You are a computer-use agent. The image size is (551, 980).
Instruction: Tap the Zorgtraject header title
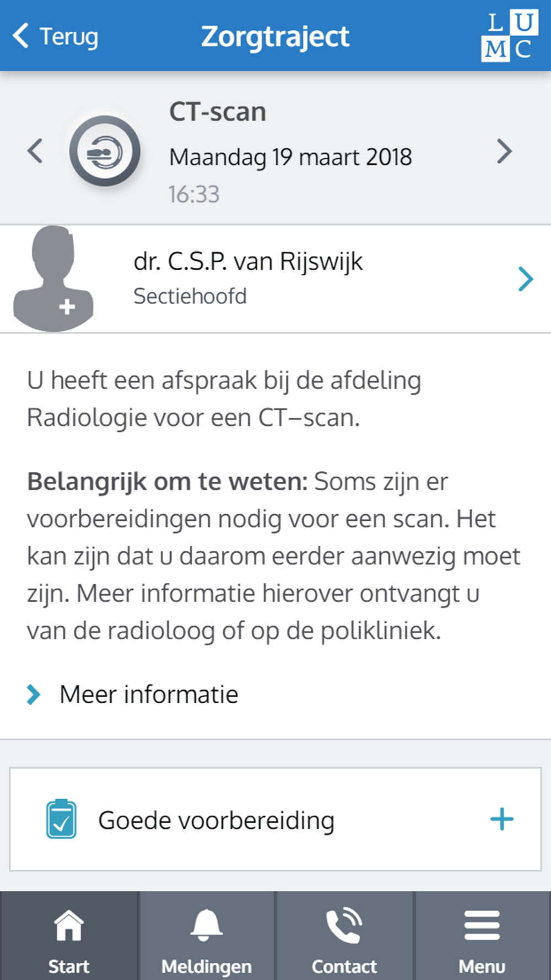[275, 36]
